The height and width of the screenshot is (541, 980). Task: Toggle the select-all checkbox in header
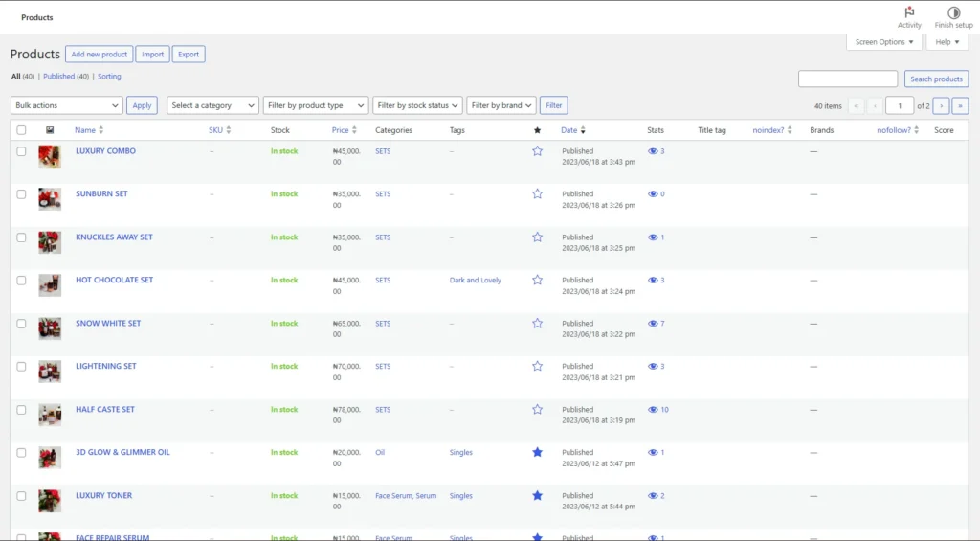click(x=21, y=130)
